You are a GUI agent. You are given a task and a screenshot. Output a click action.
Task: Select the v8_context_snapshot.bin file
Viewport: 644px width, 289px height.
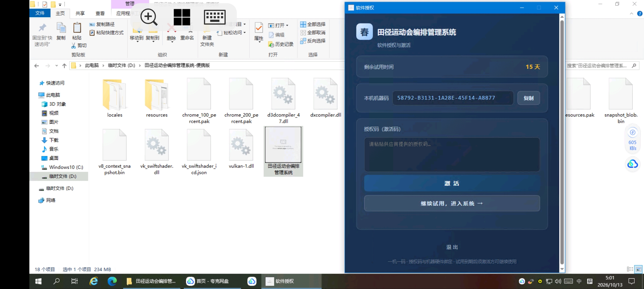point(115,152)
